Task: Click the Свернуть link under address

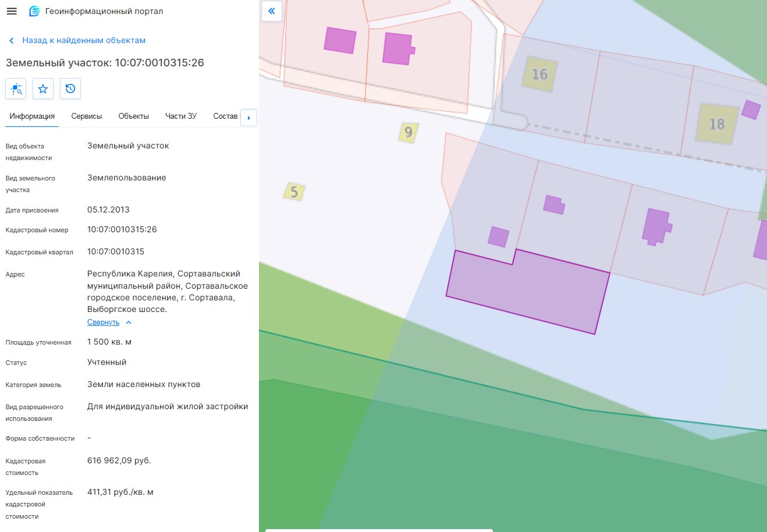Action: coord(103,322)
